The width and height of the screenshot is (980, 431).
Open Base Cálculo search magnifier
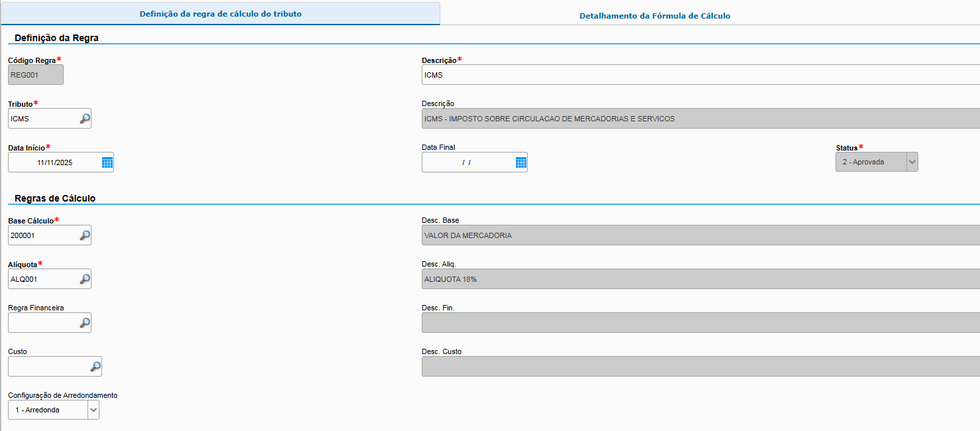85,235
